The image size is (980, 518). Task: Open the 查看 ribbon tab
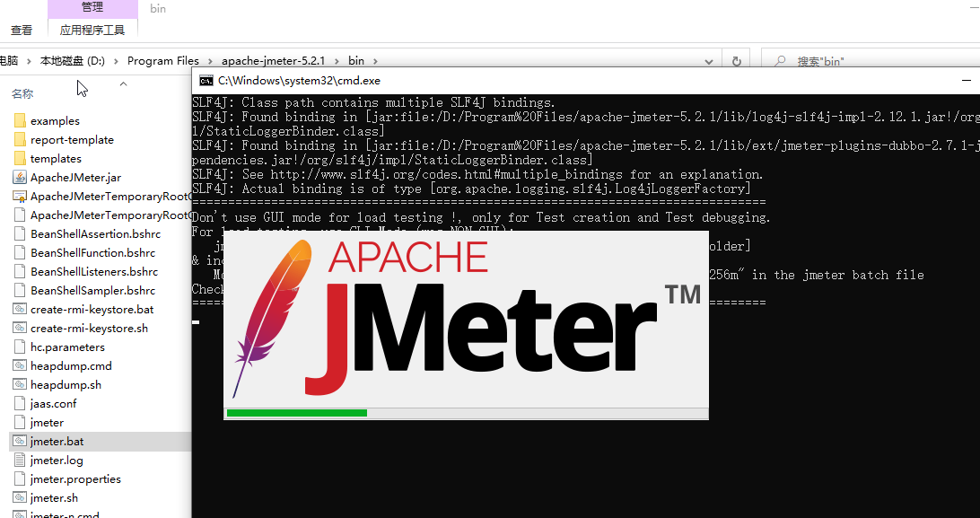22,30
